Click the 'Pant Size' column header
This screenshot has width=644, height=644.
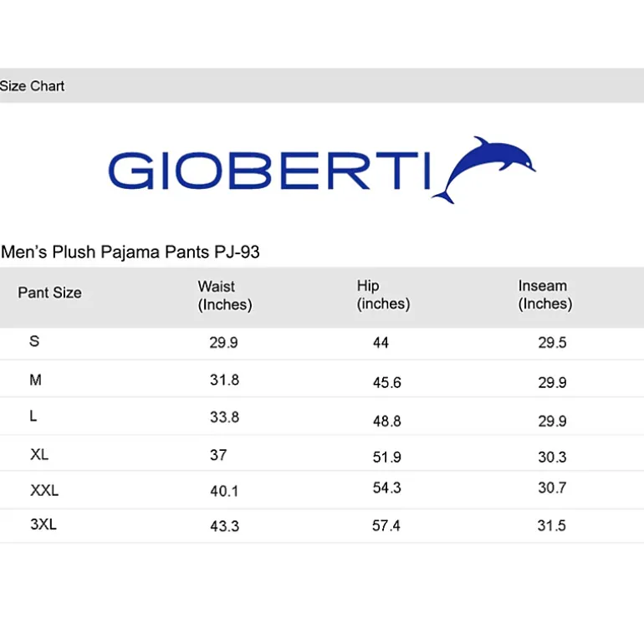click(x=49, y=293)
